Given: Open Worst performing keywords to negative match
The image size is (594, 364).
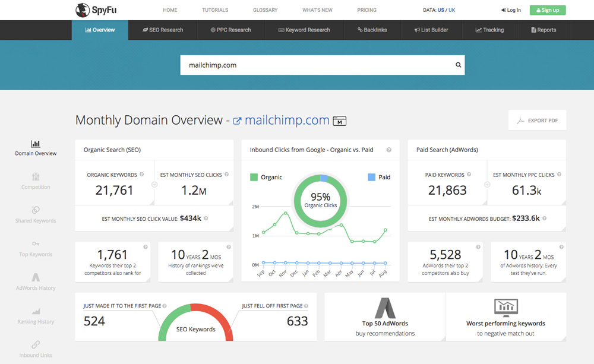Looking at the screenshot, I should (505, 316).
